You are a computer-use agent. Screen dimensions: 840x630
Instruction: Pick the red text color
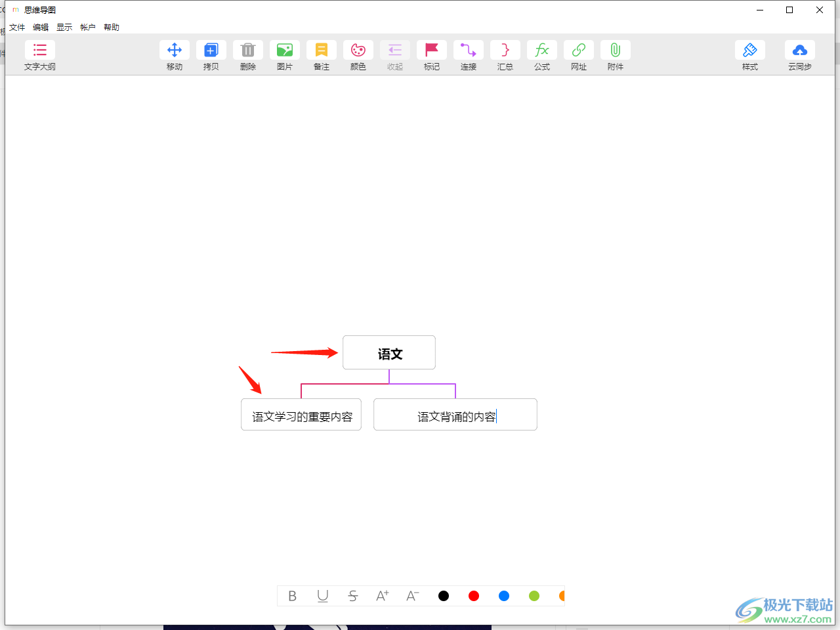474,596
